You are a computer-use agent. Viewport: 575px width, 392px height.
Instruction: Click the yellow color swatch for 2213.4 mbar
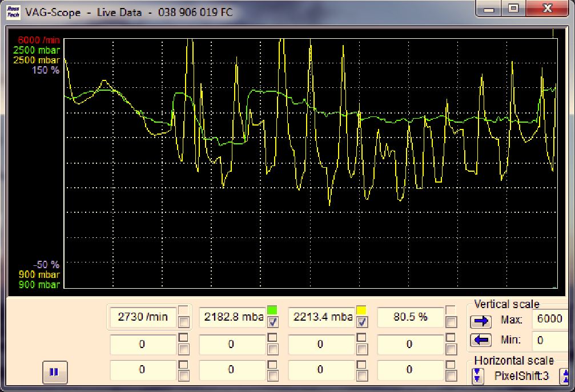click(x=361, y=310)
